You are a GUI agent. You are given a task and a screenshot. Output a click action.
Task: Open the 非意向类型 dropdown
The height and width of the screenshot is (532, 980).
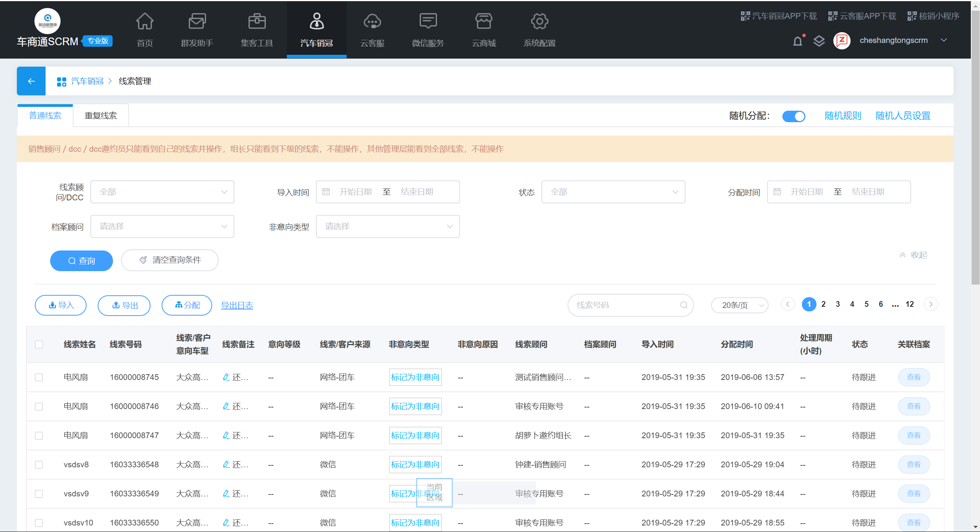coord(387,226)
